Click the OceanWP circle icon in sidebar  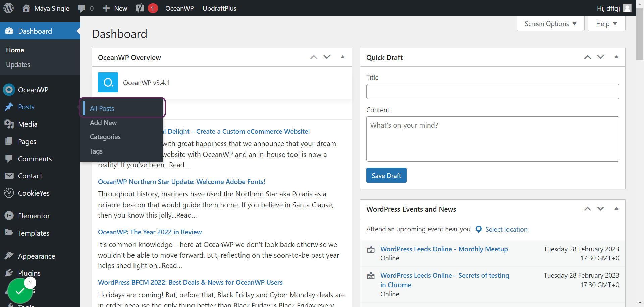[x=9, y=90]
